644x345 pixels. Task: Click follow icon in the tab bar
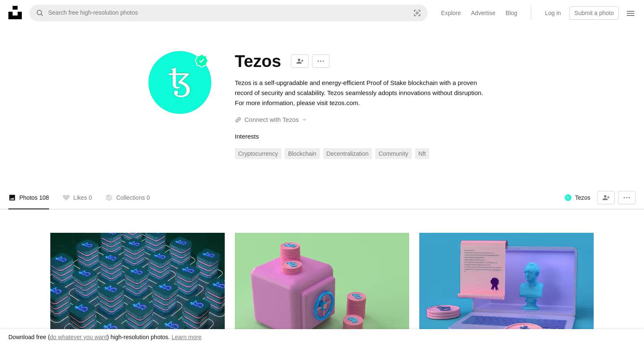pyautogui.click(x=606, y=198)
